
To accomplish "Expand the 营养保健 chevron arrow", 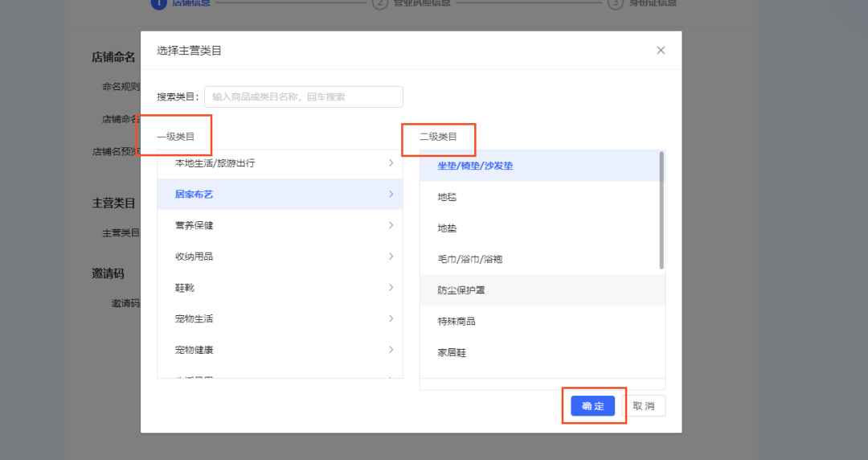I will [391, 225].
